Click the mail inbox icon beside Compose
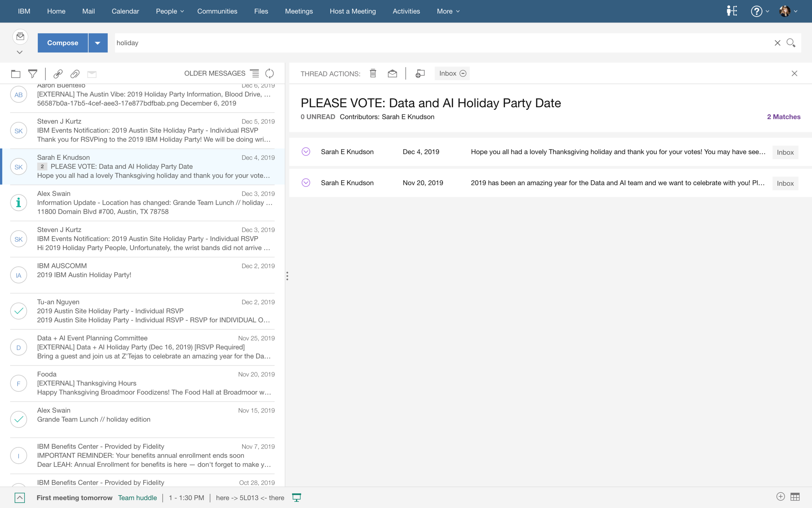The image size is (812, 508). (20, 36)
